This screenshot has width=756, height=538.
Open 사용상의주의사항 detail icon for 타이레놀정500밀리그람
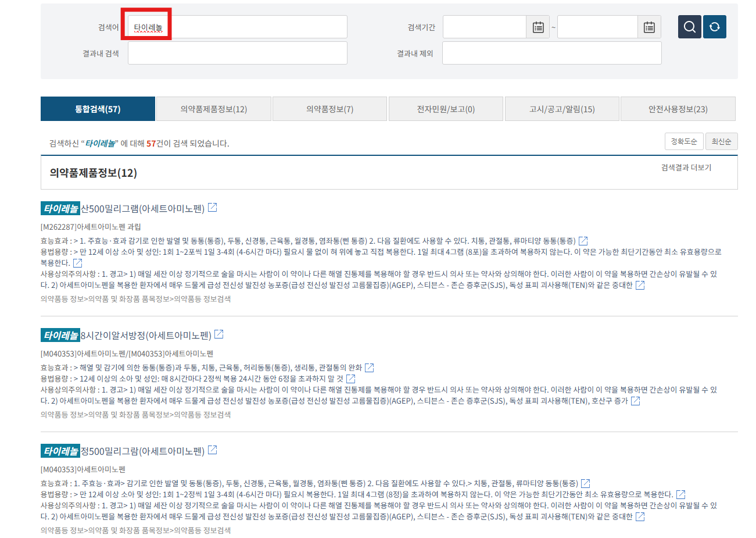tap(640, 516)
